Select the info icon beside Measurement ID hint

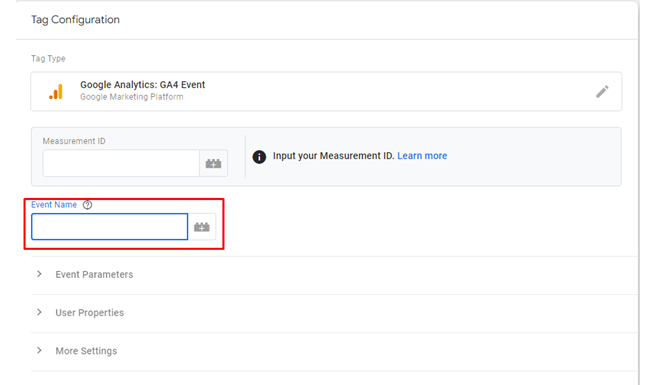(259, 157)
